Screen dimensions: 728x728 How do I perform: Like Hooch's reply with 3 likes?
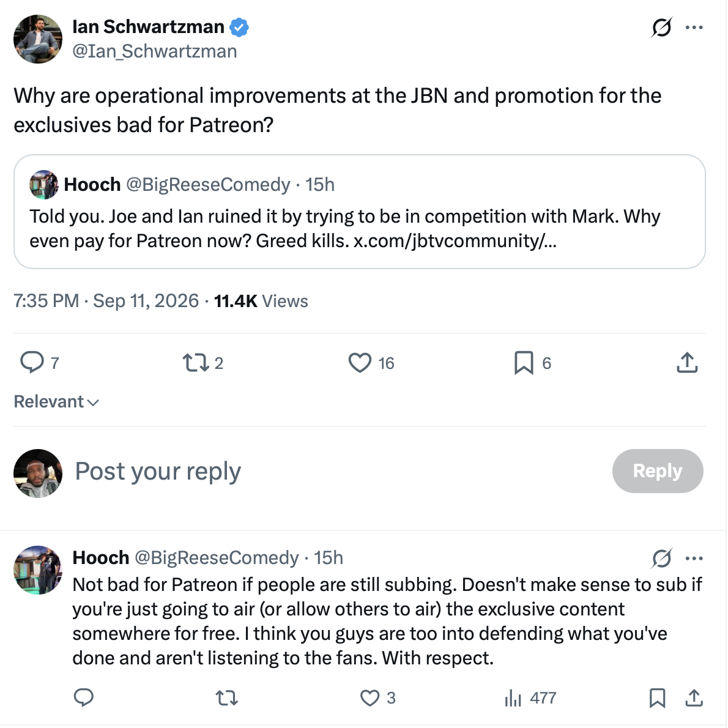click(x=370, y=697)
